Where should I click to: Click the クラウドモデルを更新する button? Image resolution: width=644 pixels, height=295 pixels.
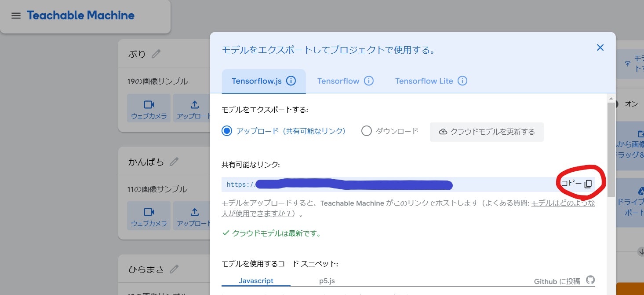pos(486,131)
